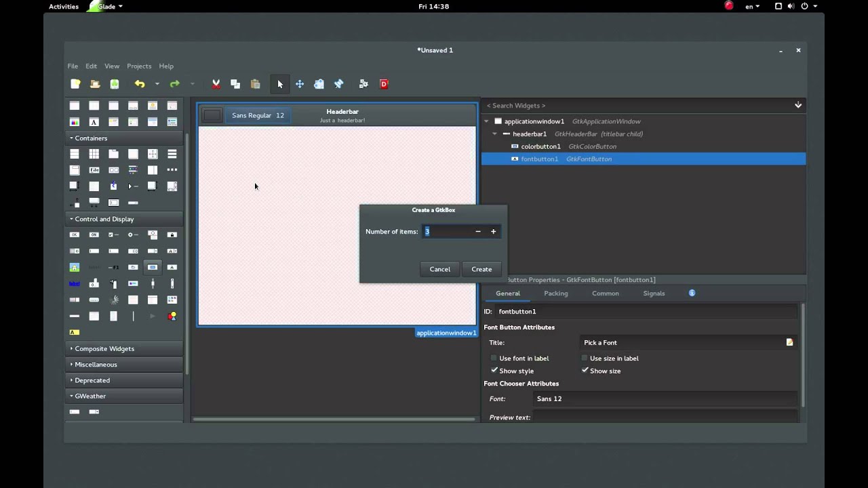Click the red Devhelp D icon
This screenshot has height=488, width=868.
(384, 84)
